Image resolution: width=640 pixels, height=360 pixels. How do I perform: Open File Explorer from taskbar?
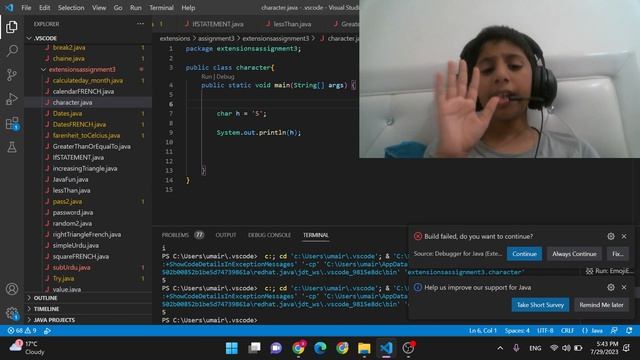click(364, 348)
